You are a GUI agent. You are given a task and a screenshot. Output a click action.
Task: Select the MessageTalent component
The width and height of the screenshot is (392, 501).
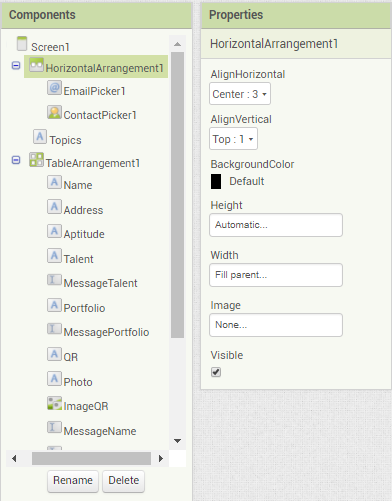[x=100, y=283]
